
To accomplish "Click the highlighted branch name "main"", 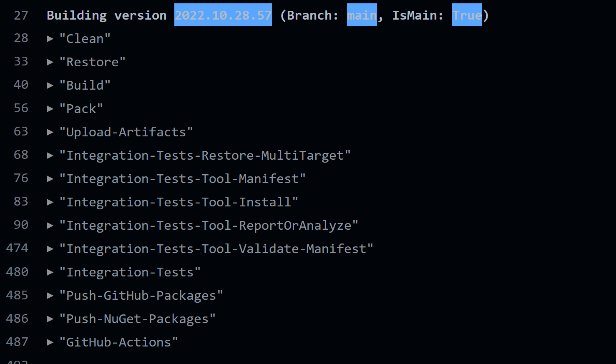I will [362, 15].
